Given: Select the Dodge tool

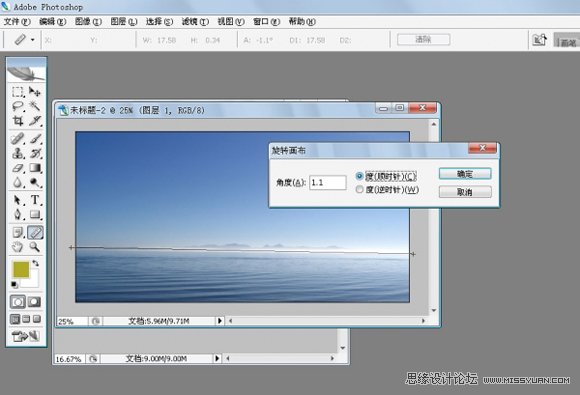Looking at the screenshot, I should tap(35, 182).
